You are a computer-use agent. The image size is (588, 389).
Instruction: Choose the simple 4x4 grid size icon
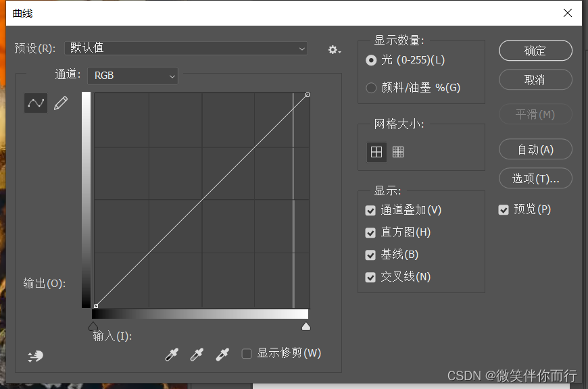click(x=376, y=152)
